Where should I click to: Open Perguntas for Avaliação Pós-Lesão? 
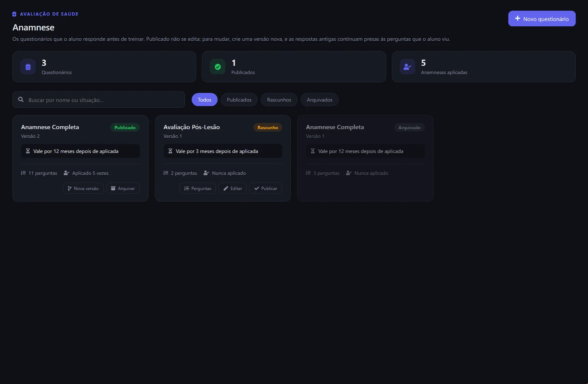[x=197, y=188]
